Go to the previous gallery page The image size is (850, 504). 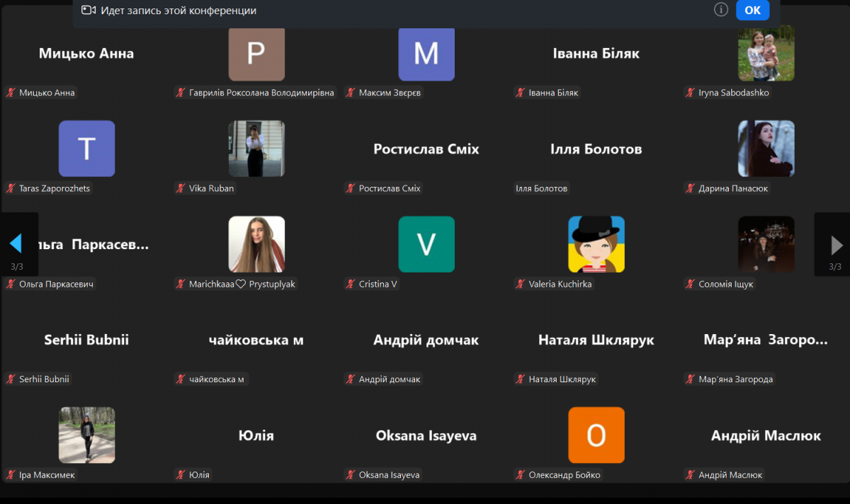(x=17, y=244)
